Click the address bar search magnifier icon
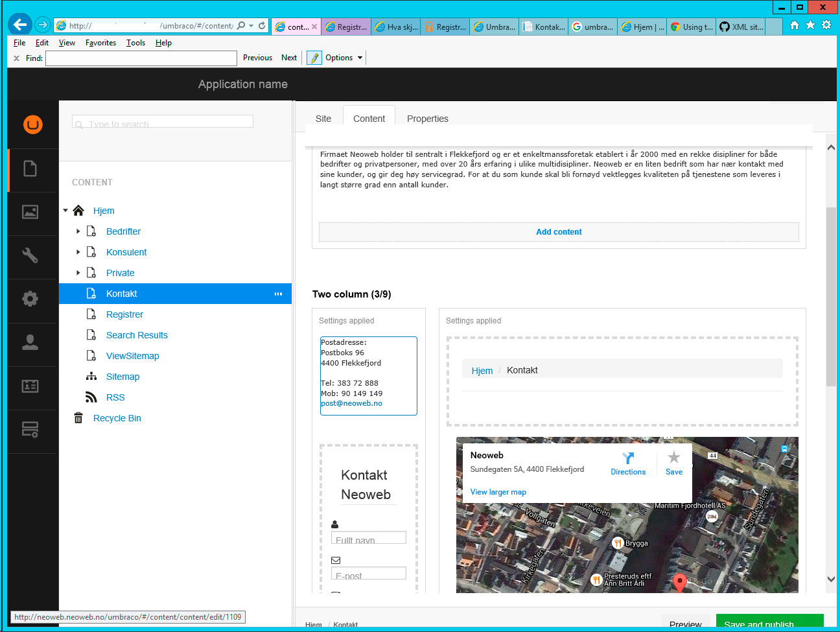840x632 pixels. click(x=241, y=25)
